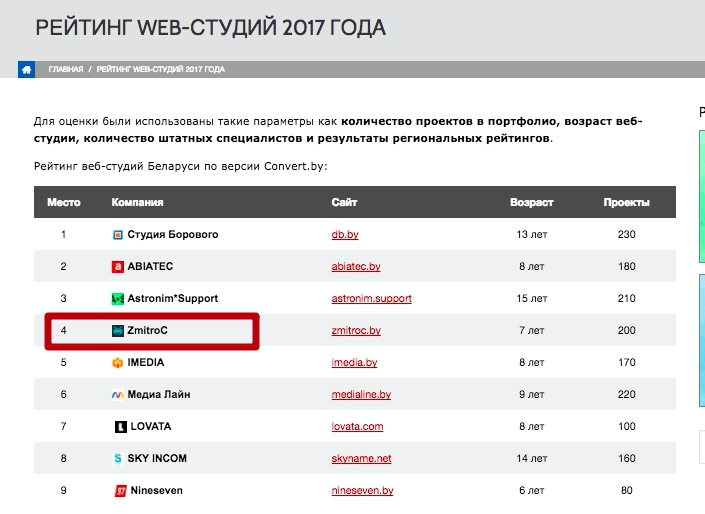This screenshot has width=705, height=514.
Task: Click the 160 projects value
Action: tap(626, 458)
